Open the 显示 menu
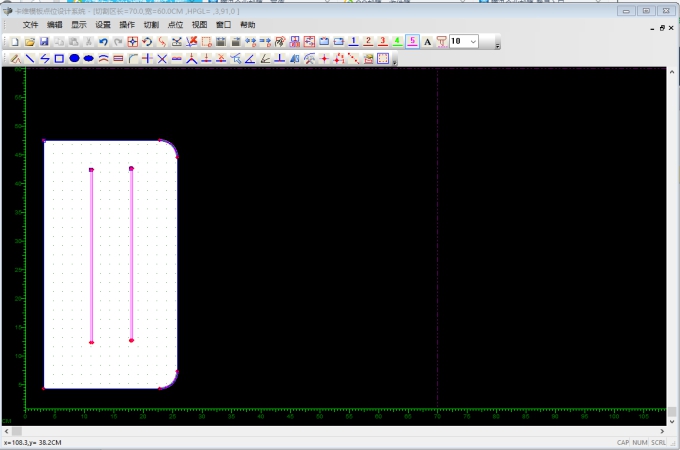The height and width of the screenshot is (450, 680). tap(79, 25)
